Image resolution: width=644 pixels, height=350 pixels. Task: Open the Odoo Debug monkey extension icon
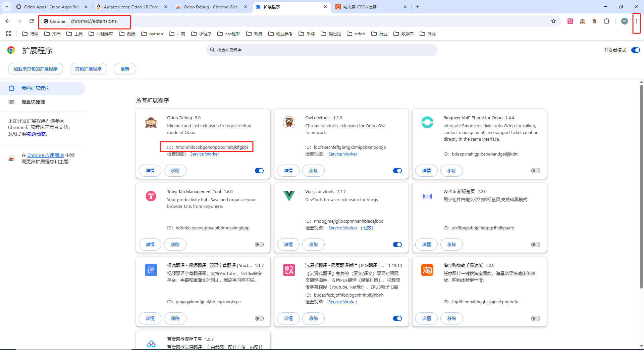pyautogui.click(x=151, y=122)
